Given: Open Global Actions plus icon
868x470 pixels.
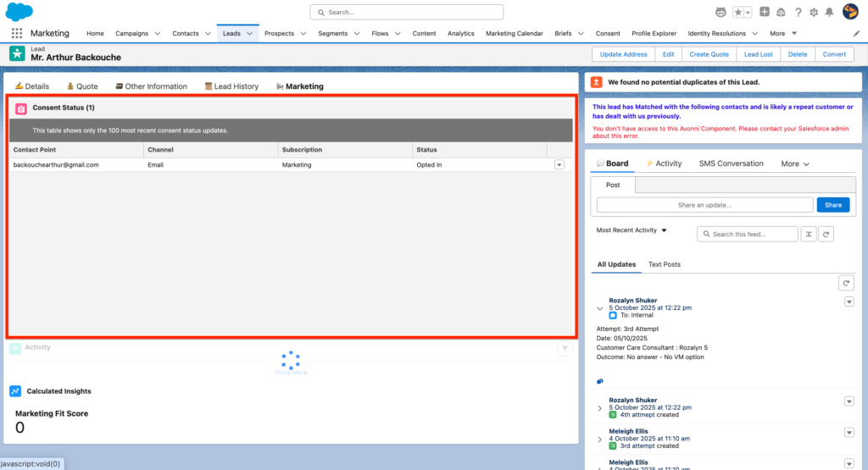Looking at the screenshot, I should [765, 12].
